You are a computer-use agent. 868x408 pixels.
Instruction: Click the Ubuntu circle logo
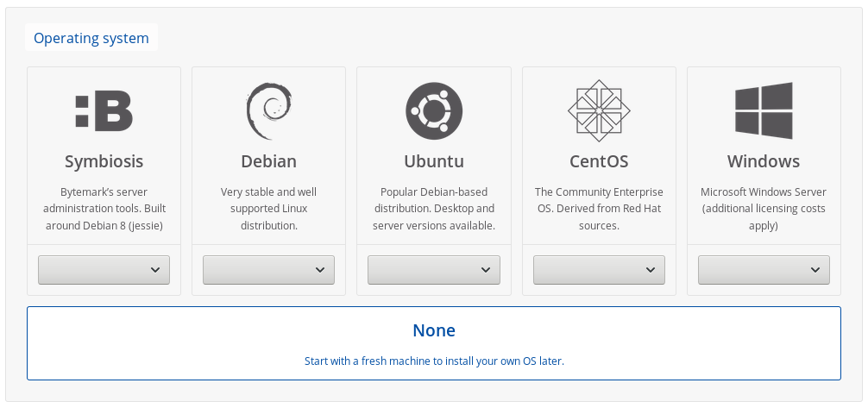click(434, 110)
